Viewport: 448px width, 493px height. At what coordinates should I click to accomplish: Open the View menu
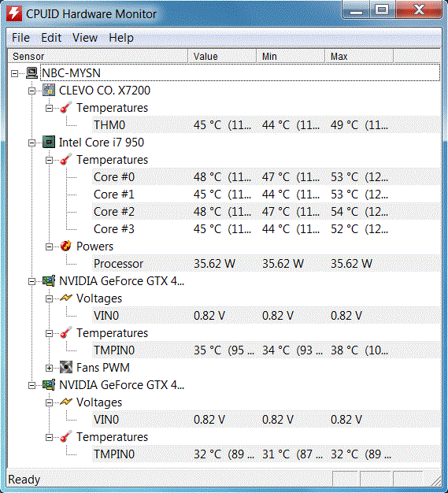85,38
